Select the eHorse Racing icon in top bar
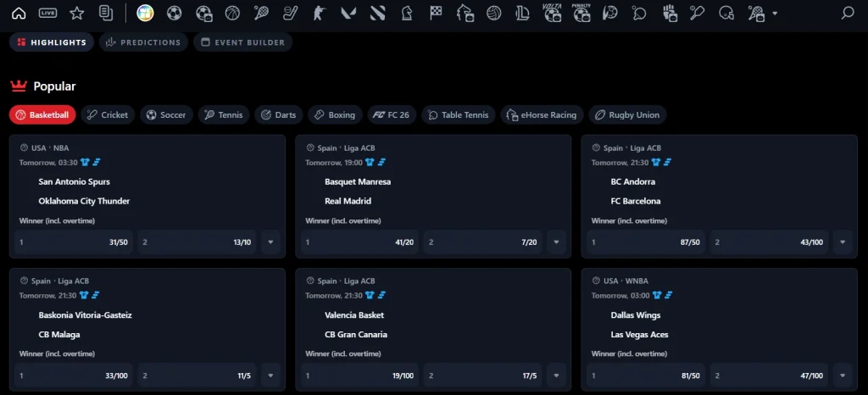 coord(465,14)
